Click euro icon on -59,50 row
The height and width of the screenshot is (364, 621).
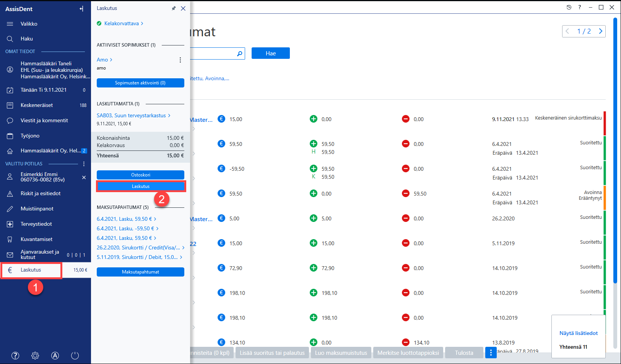[x=221, y=168]
